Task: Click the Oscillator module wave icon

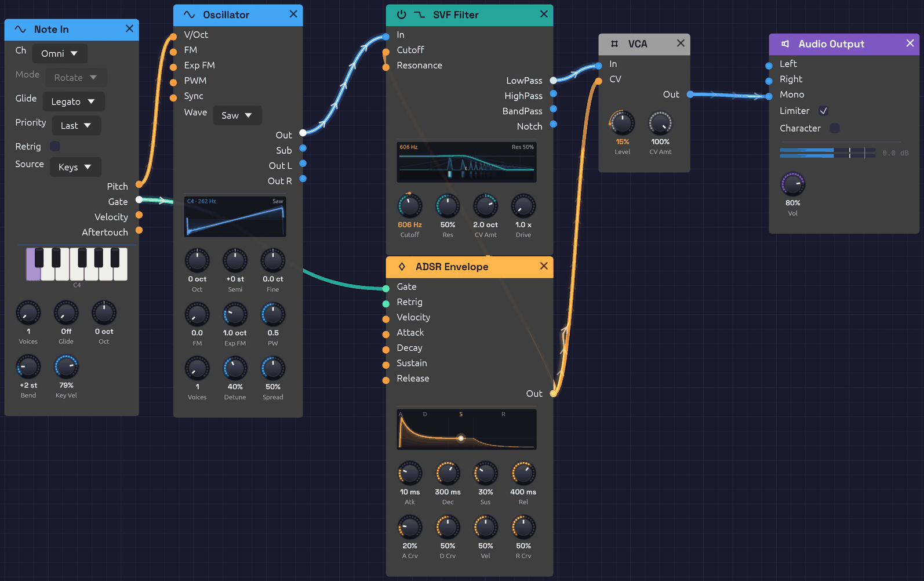Action: pos(189,15)
